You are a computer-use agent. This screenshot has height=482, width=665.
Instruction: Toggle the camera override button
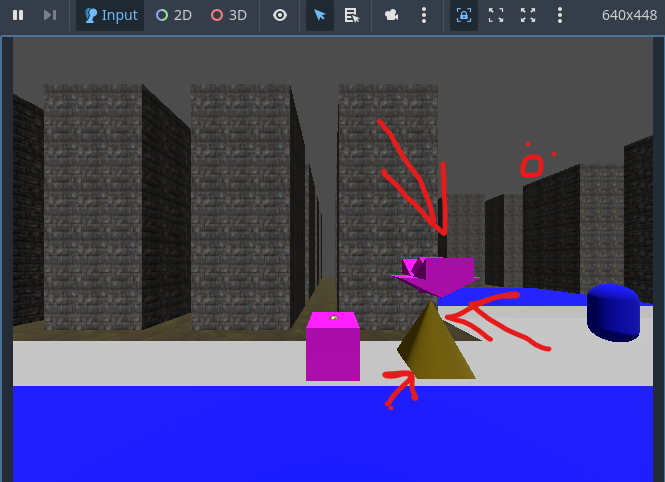(x=391, y=15)
